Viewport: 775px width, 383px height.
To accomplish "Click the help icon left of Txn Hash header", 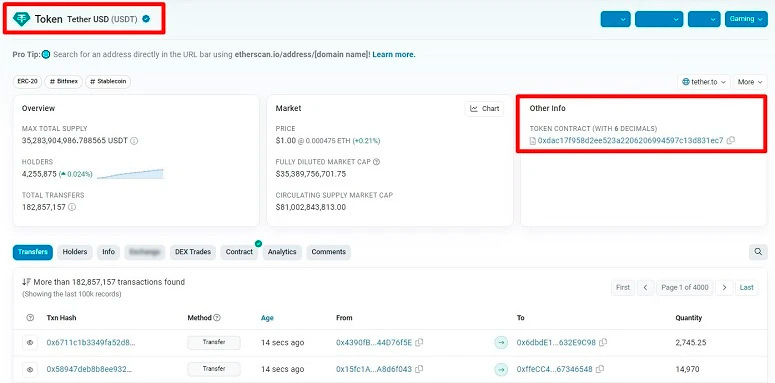I will click(30, 318).
